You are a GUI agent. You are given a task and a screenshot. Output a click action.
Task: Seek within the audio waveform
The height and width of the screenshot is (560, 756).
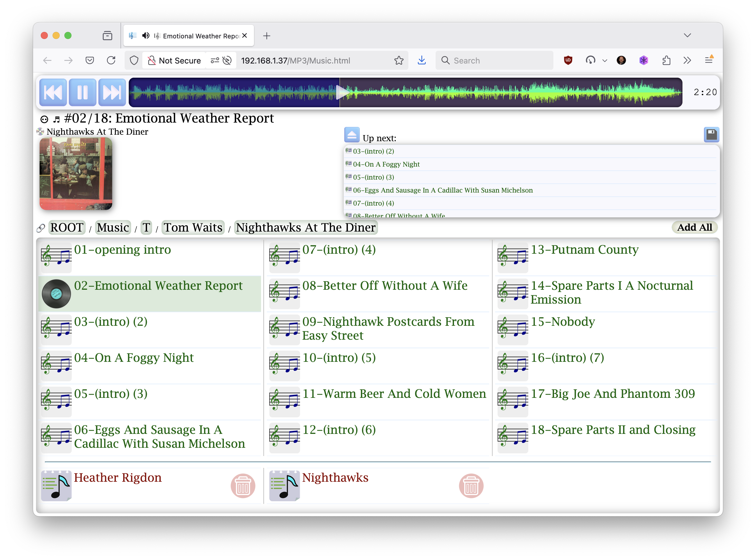(x=405, y=92)
